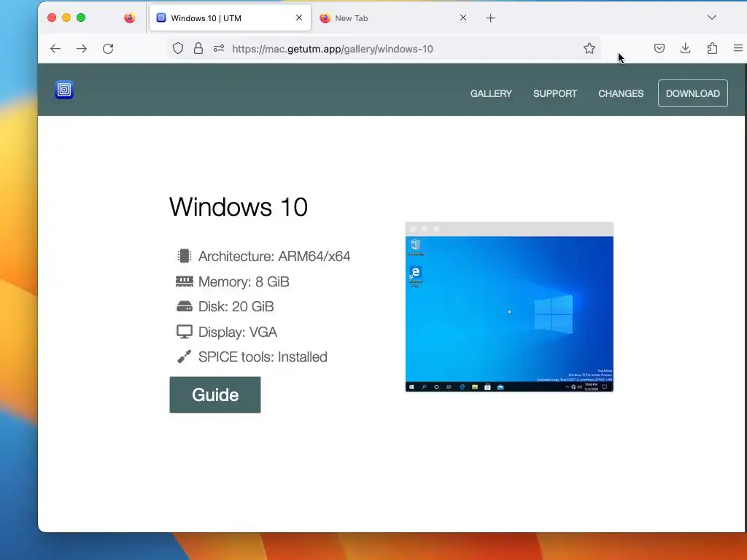Screen dimensions: 747x560
Task: Open a new tab with plus button
Action: 491,18
